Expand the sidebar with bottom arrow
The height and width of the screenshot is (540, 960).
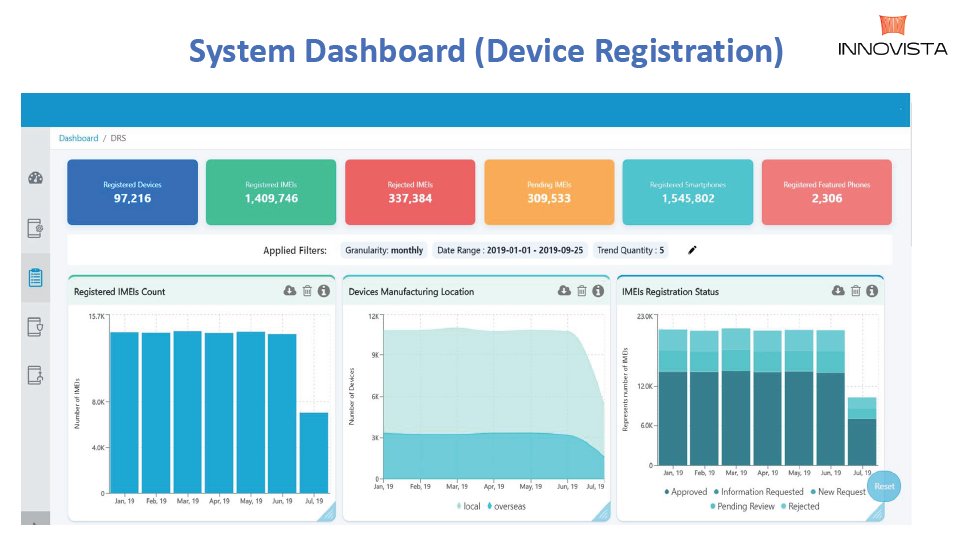[x=35, y=522]
